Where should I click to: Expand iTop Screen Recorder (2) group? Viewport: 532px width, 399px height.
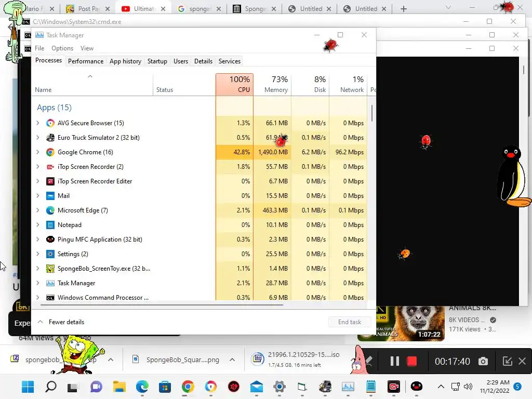(x=37, y=167)
